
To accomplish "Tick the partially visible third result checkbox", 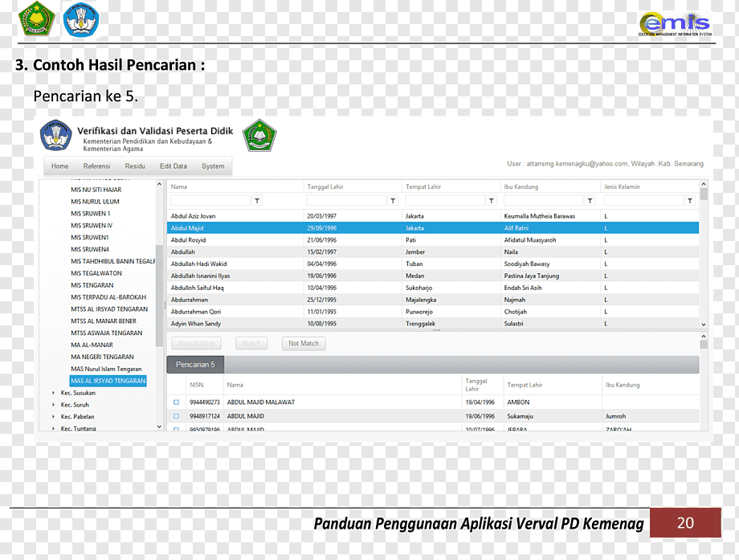I will [176, 429].
